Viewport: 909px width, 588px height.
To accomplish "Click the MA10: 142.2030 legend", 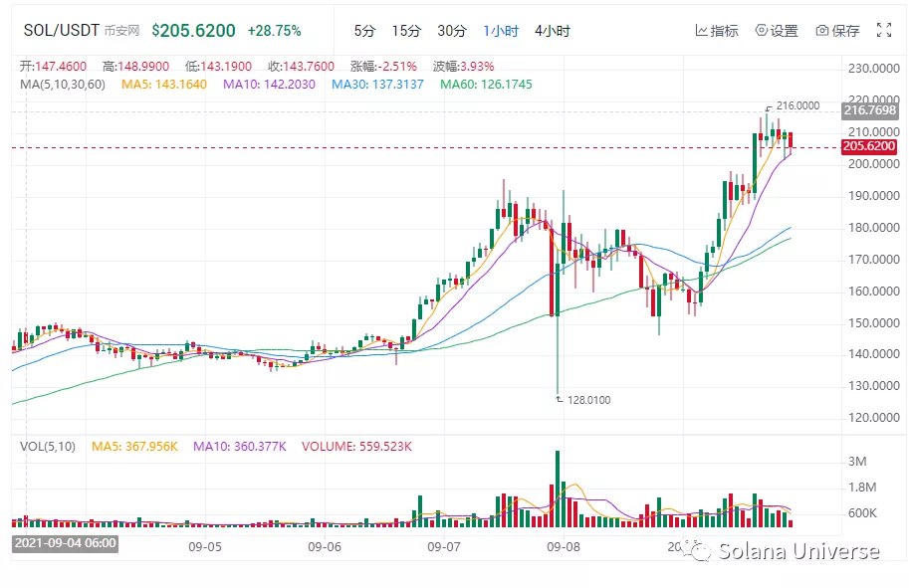I will point(269,85).
